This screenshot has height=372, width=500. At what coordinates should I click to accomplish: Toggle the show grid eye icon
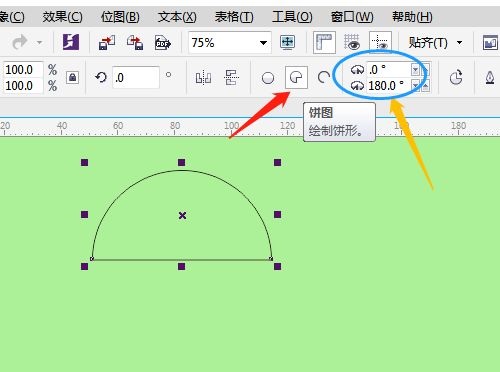(352, 42)
